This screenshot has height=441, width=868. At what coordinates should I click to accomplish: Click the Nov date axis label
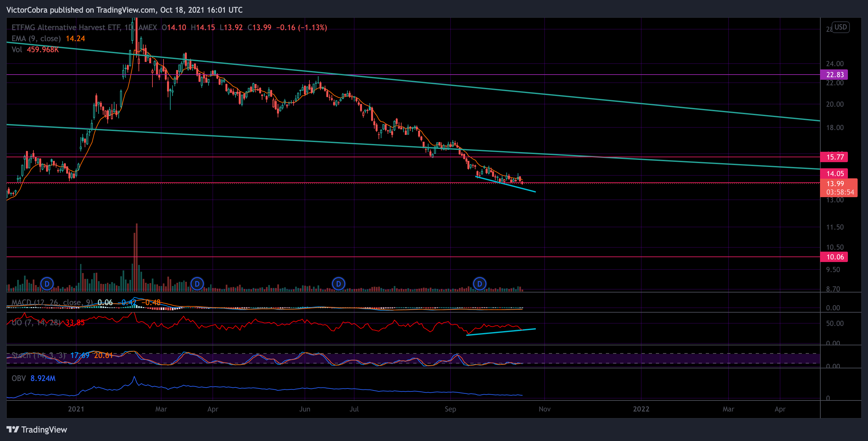[x=545, y=409]
